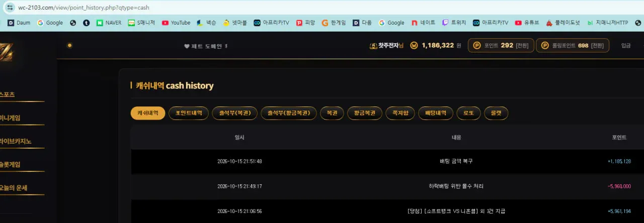The width and height of the screenshot is (644, 223).
Task: Click the 1,186,322 원 balance
Action: (x=441, y=46)
